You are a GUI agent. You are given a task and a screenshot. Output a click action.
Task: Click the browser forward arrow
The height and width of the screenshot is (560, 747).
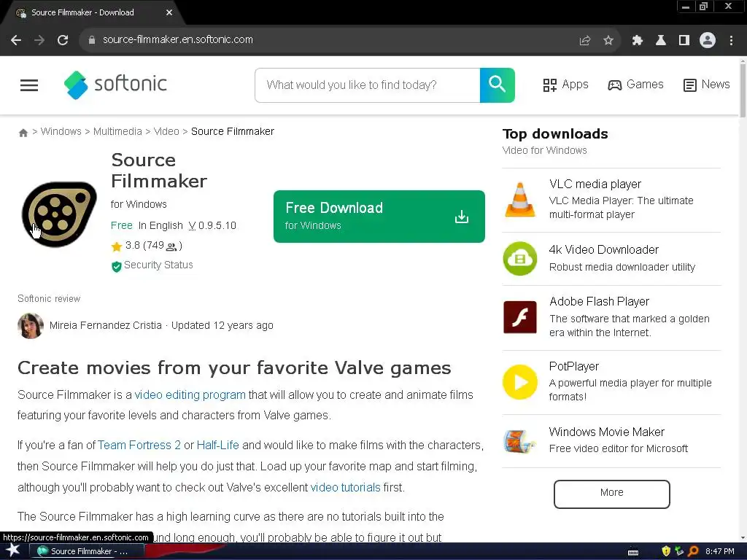tap(39, 40)
